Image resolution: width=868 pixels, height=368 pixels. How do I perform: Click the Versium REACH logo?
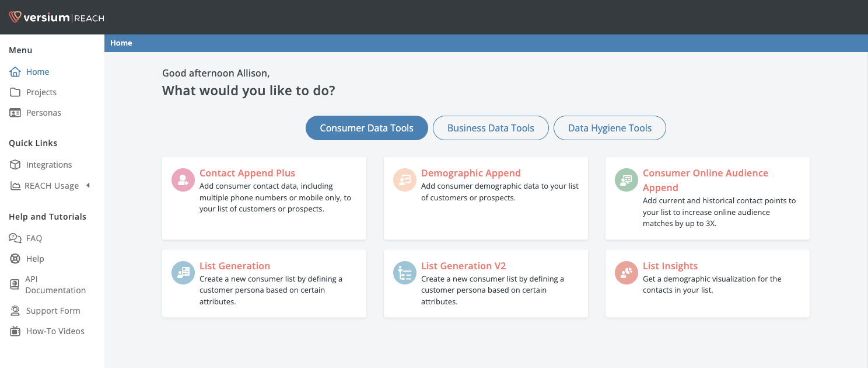coord(55,17)
